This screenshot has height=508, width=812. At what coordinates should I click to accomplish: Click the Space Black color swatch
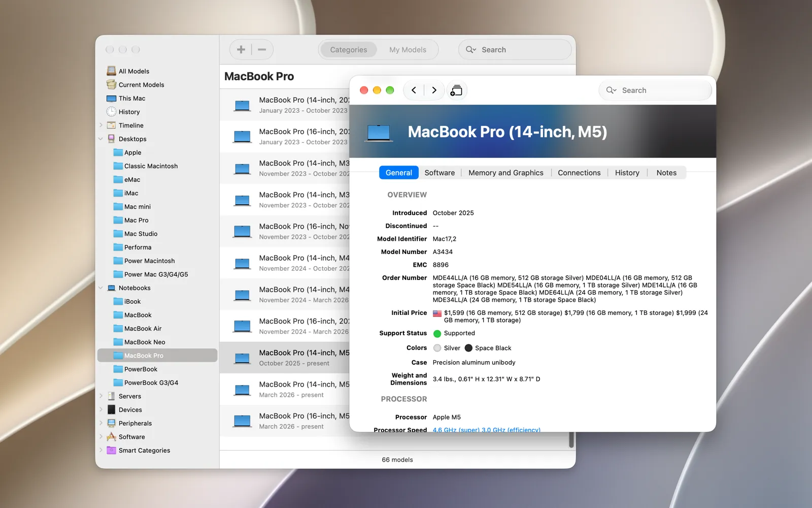tap(468, 348)
